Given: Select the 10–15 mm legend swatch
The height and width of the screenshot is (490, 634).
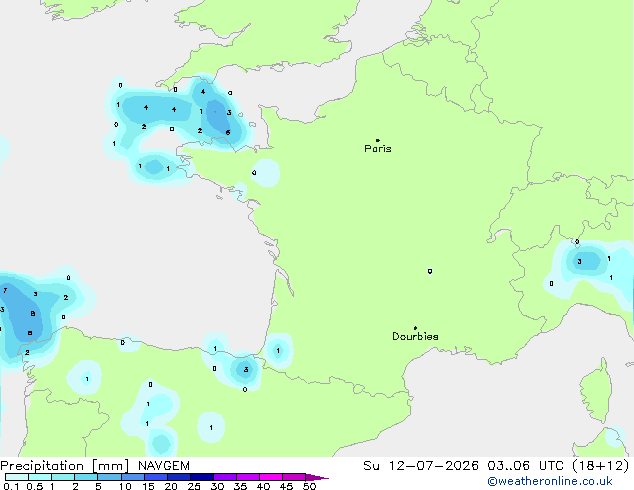Looking at the screenshot, I should [132, 477].
